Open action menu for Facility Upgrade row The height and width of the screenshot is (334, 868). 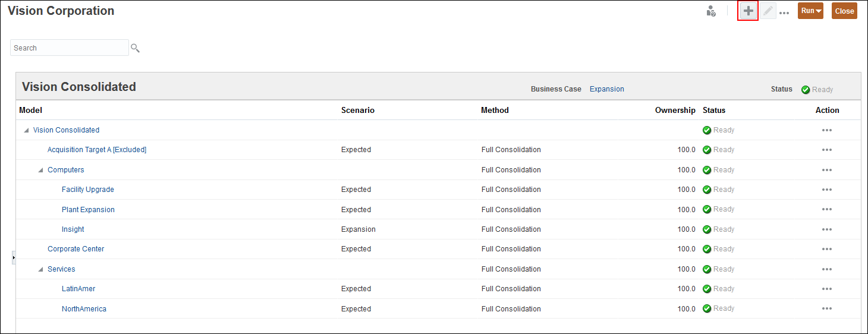click(826, 190)
